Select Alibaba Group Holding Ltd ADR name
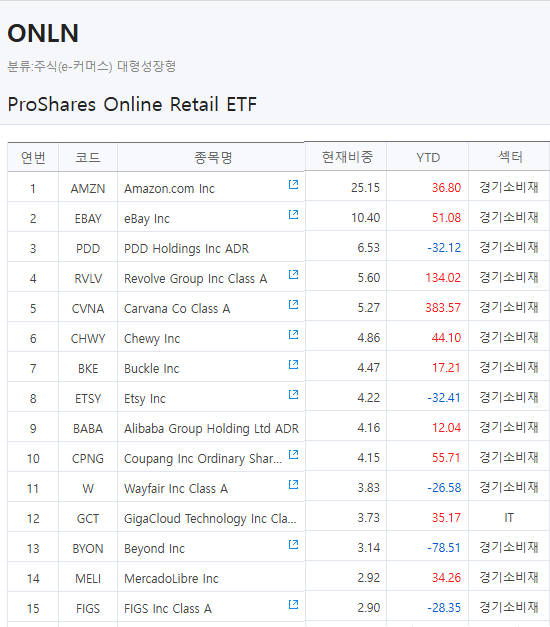Screen dimensions: 550x627 click(211, 428)
